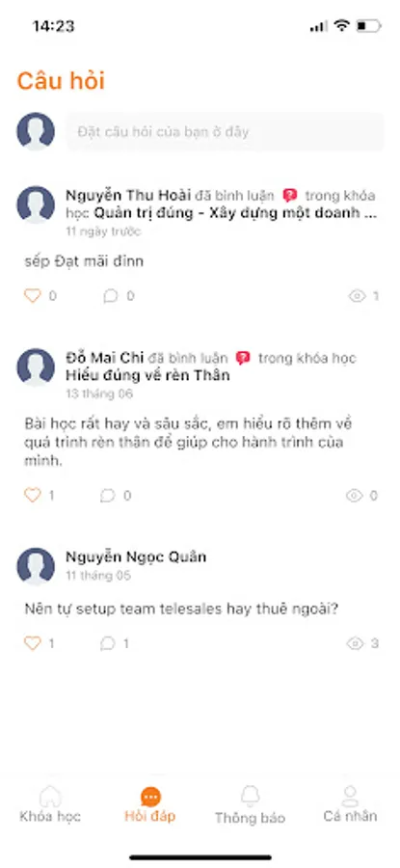Open comments on Nguyễn Thu Hoài's post
The width and height of the screenshot is (400, 868).
(111, 296)
